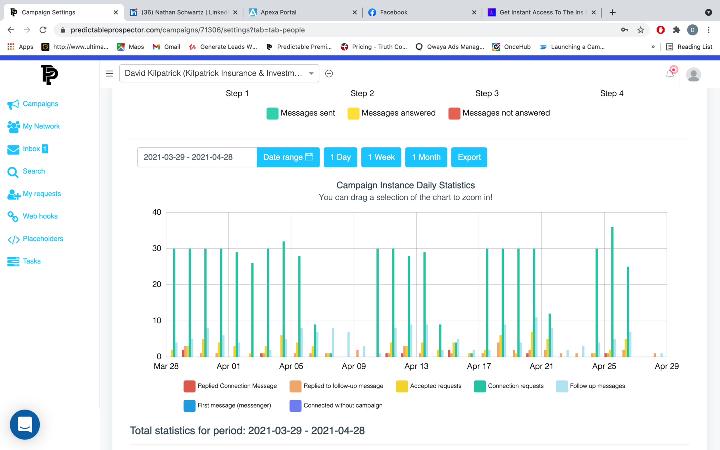Screen dimensions: 720x450
Task: Open the Date range picker button
Action: pos(288,157)
